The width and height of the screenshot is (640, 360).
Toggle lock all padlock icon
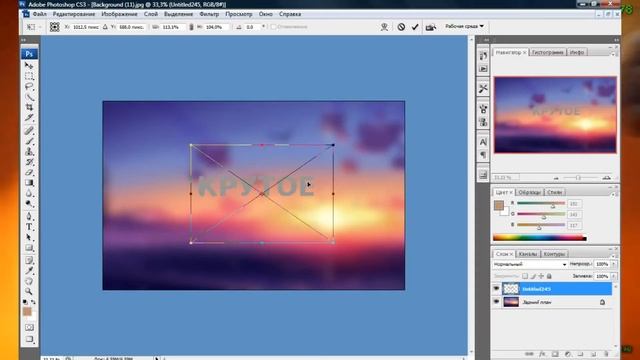coord(549,276)
